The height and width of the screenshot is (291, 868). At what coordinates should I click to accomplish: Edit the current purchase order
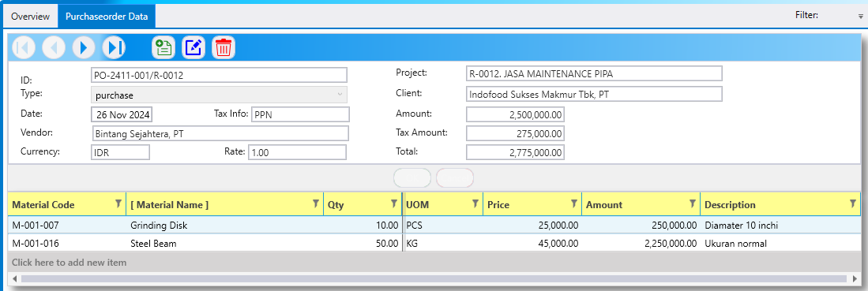coord(194,47)
